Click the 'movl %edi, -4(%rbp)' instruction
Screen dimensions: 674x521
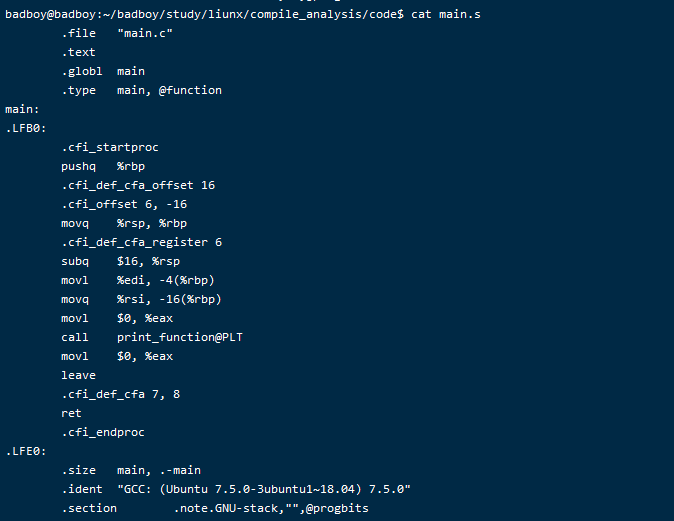[138, 280]
